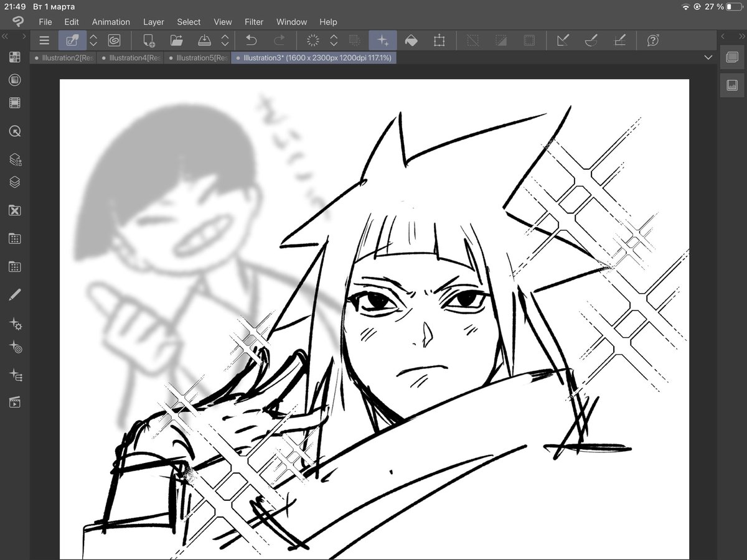Open the Sub Tool sparkle-list icon

tap(15, 375)
